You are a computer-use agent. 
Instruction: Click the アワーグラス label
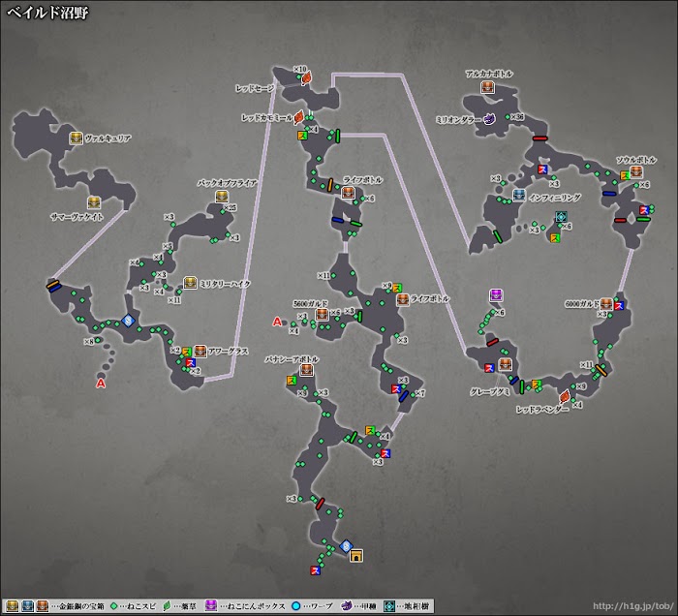[228, 351]
